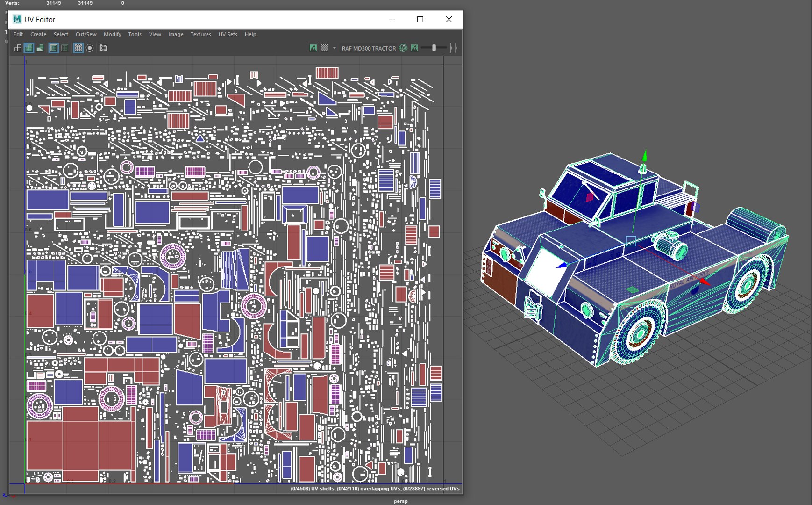Toggle texture borders display button
This screenshot has width=812, height=505.
[x=54, y=48]
